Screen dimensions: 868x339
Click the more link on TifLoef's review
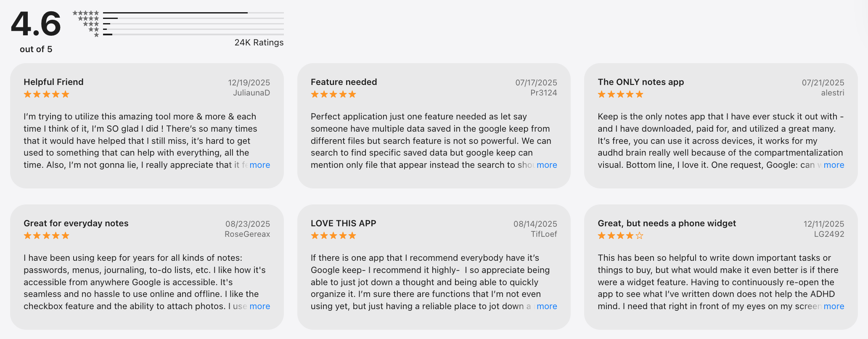tap(547, 306)
